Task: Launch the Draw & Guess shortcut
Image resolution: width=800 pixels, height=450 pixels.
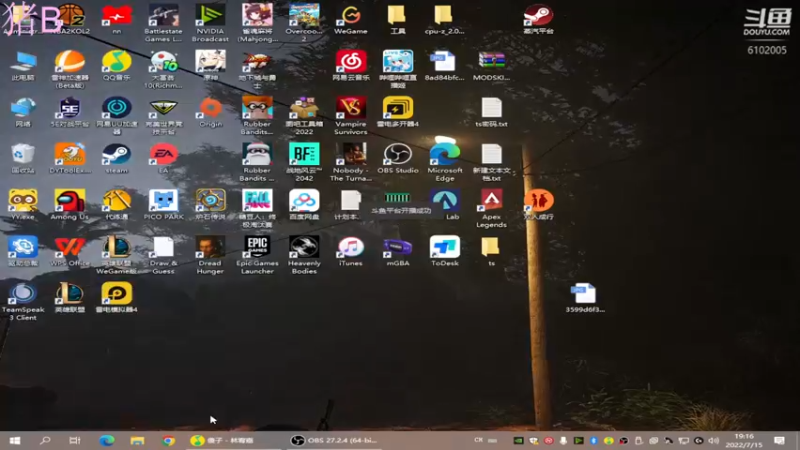Action: [x=163, y=255]
